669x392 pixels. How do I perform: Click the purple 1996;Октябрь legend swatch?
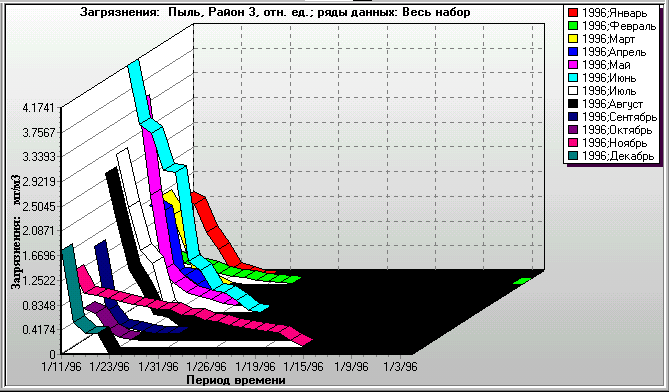(573, 130)
